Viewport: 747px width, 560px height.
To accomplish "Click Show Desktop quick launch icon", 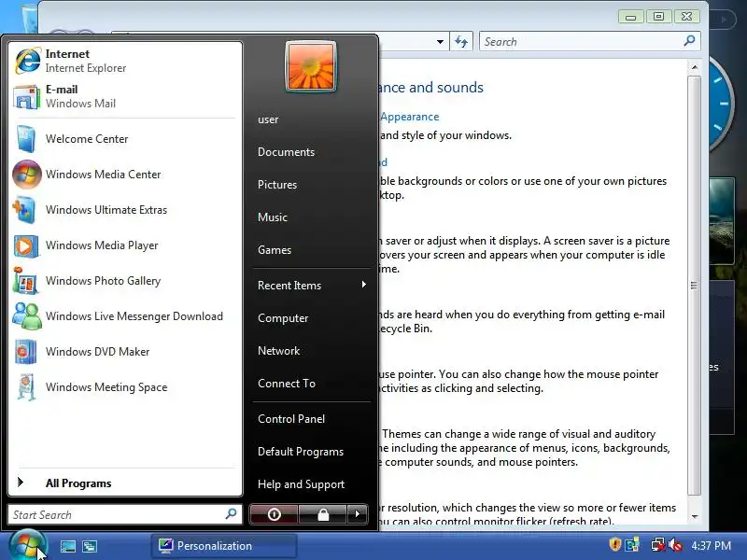I will (x=67, y=546).
